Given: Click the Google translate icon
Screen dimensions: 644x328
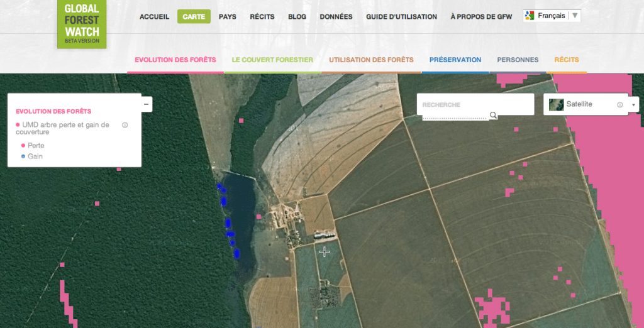Looking at the screenshot, I should coord(530,16).
